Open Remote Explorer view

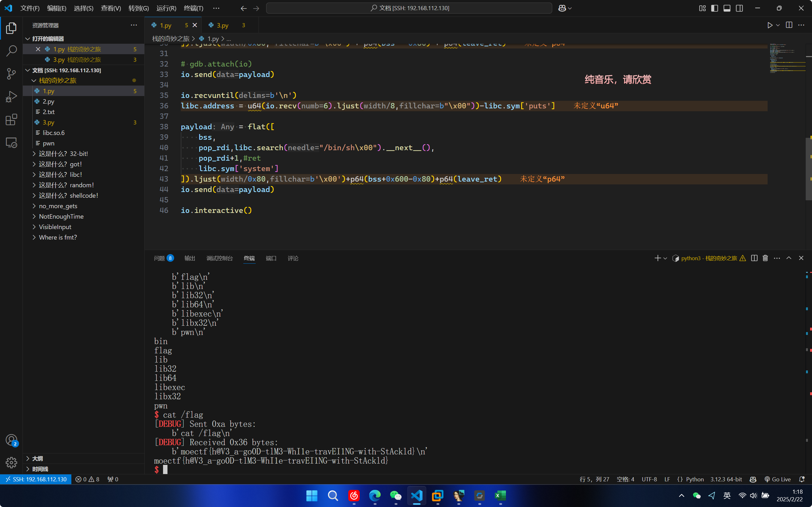(x=11, y=143)
